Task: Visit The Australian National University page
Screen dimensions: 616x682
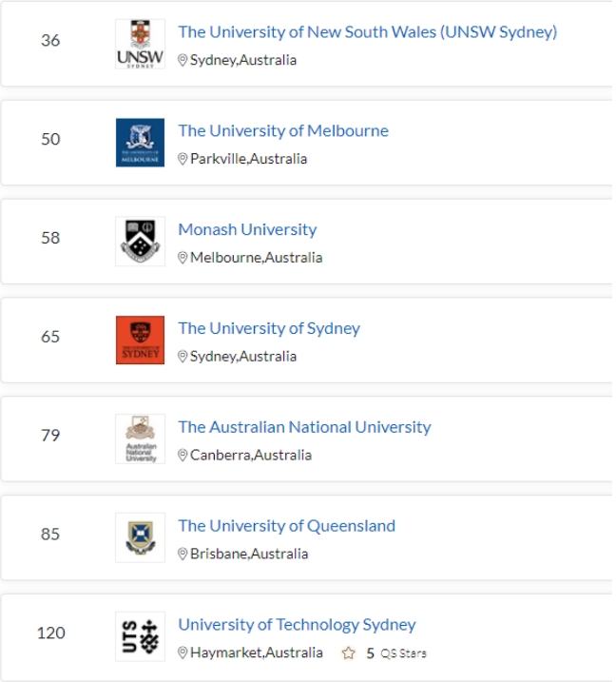Action: [304, 427]
